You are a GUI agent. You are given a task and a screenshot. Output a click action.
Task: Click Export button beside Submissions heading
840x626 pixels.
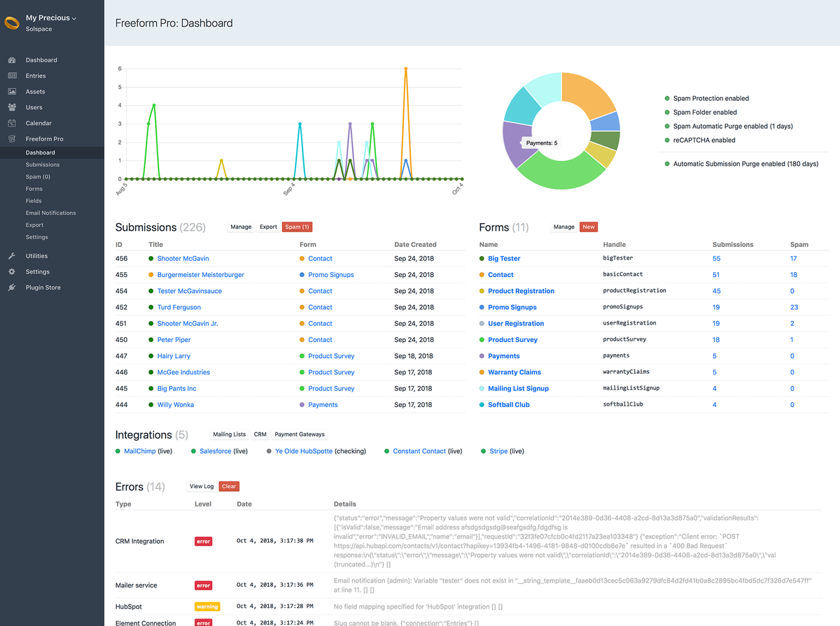pos(268,227)
